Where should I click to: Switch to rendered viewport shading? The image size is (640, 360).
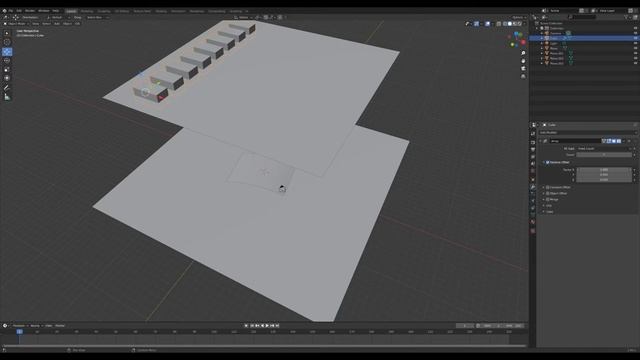pyautogui.click(x=520, y=24)
